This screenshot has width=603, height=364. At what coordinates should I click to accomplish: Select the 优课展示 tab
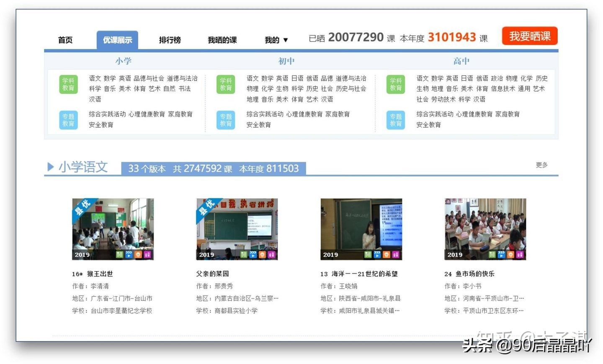(117, 39)
